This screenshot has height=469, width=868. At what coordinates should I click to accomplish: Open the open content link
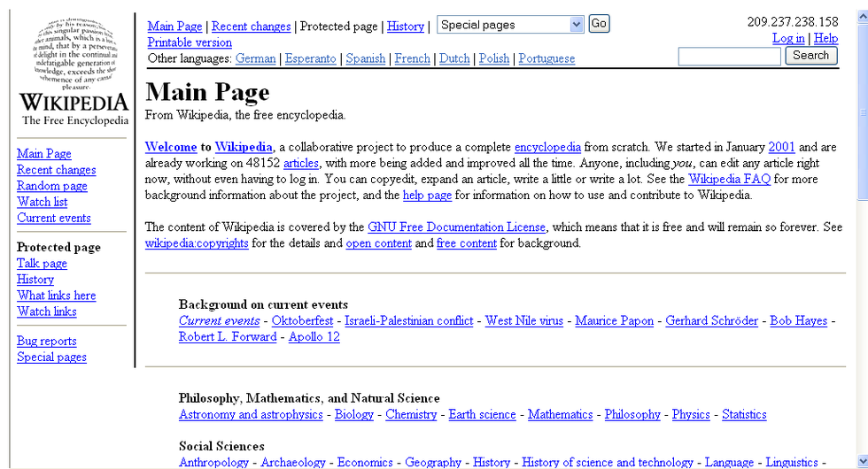click(x=379, y=242)
